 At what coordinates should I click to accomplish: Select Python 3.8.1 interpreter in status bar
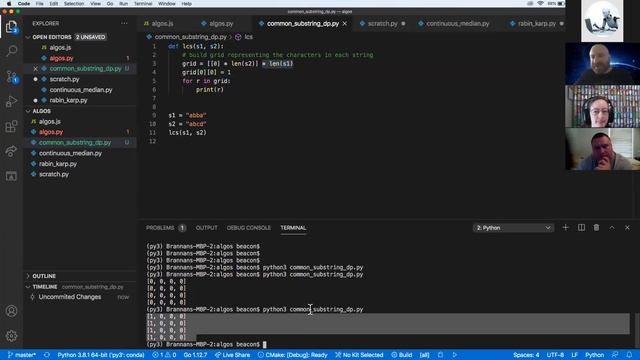(x=101, y=355)
